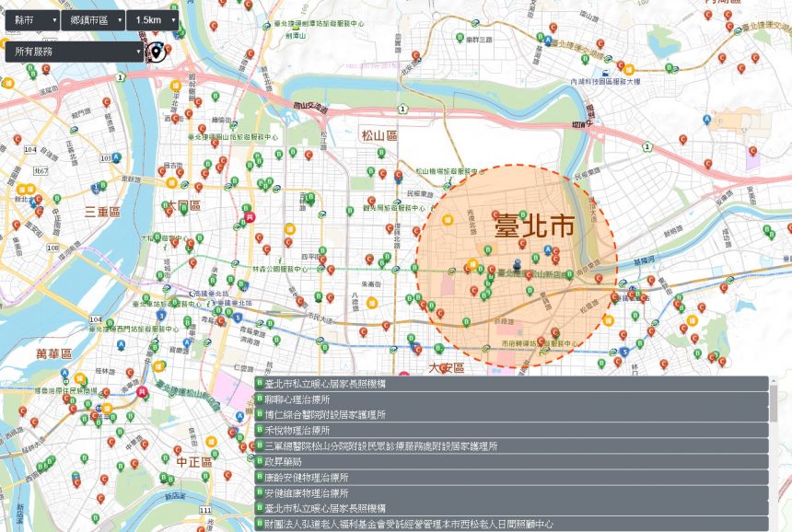Click a red pin marker inside 三重區

pyautogui.click(x=39, y=198)
